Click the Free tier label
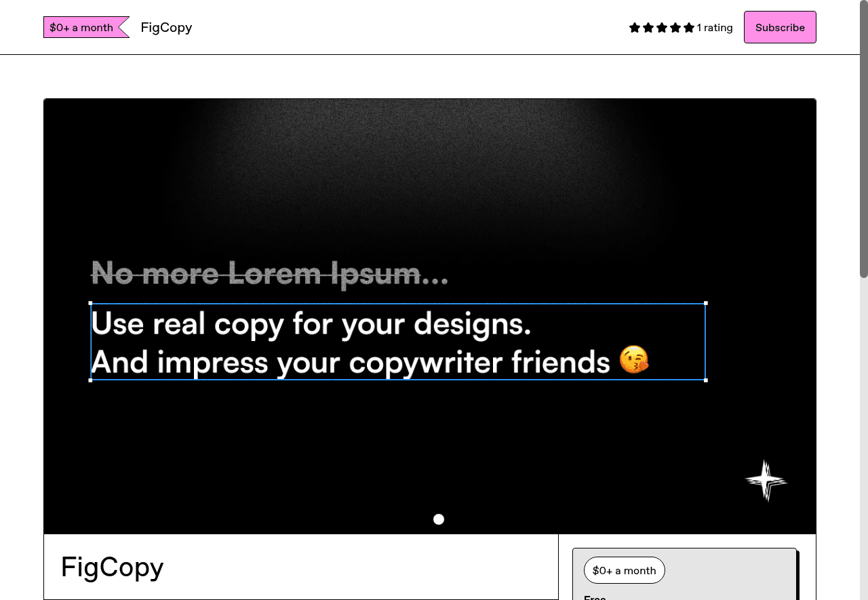The image size is (868, 600). tap(595, 597)
